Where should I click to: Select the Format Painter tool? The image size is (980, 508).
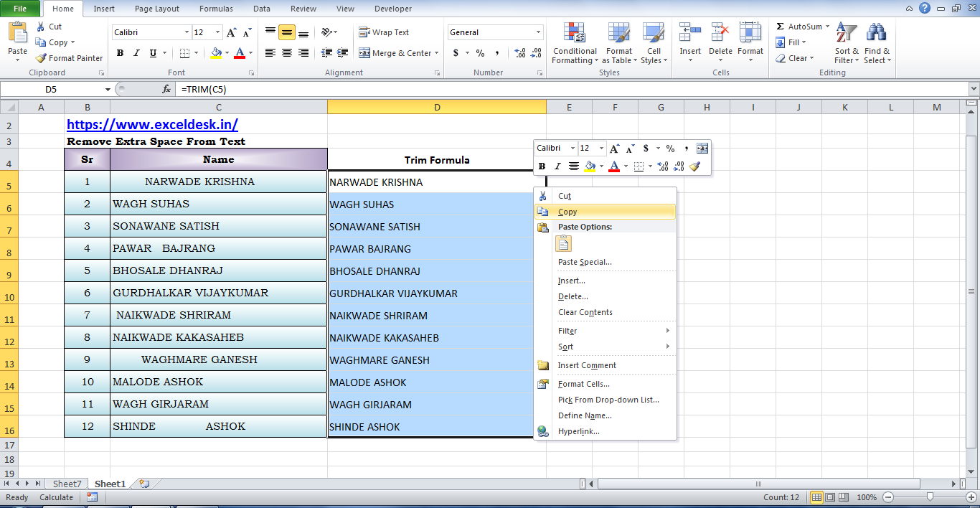[x=69, y=58]
